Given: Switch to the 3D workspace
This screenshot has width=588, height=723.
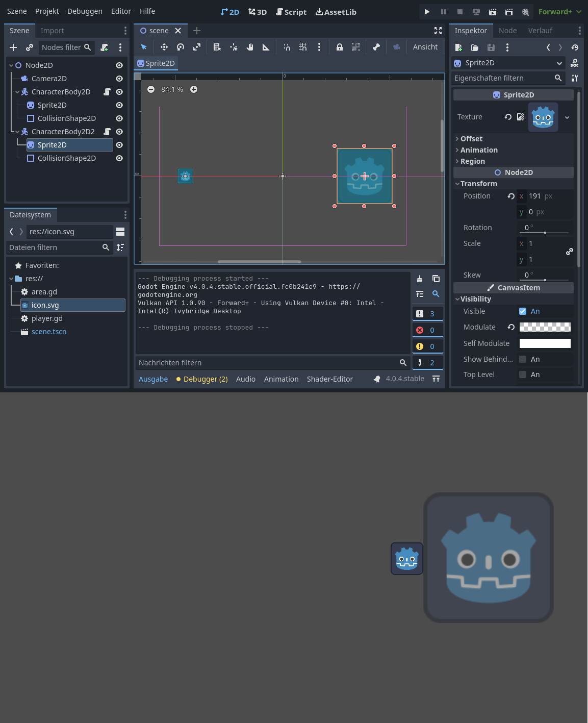Looking at the screenshot, I should tap(258, 12).
